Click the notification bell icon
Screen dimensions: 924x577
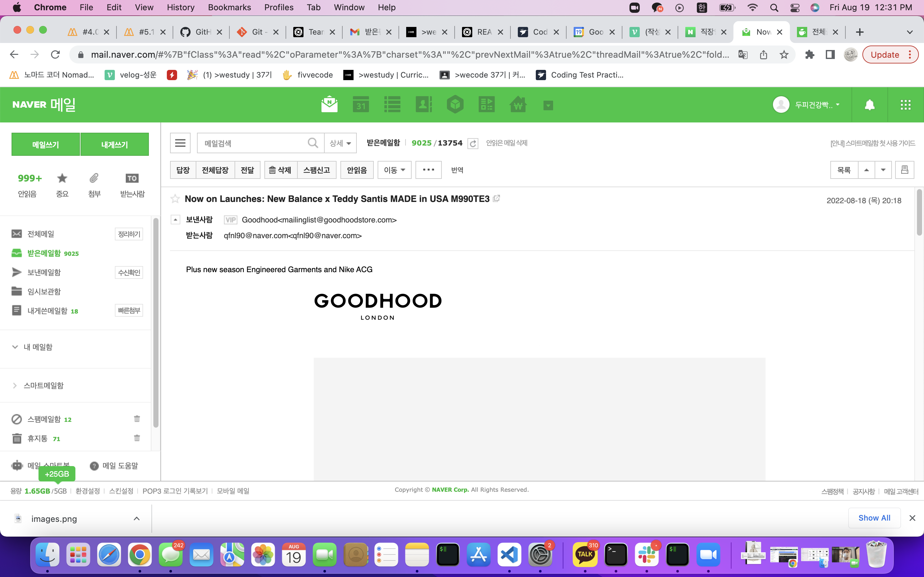tap(869, 105)
